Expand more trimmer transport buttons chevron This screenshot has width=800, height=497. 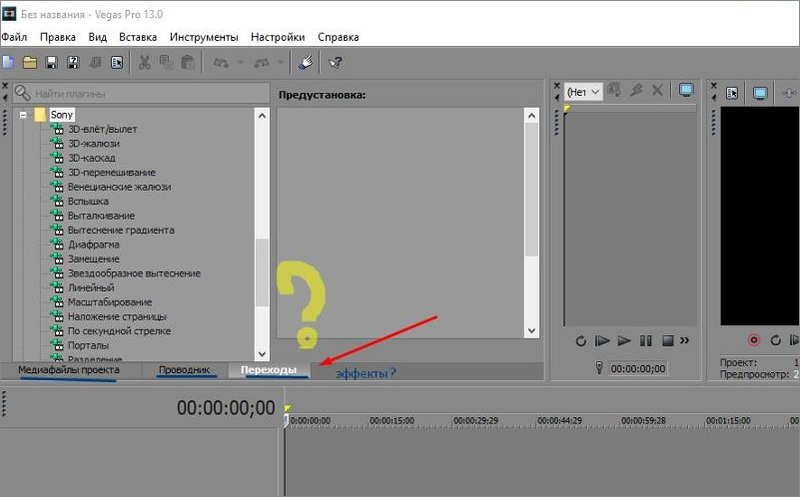[684, 340]
